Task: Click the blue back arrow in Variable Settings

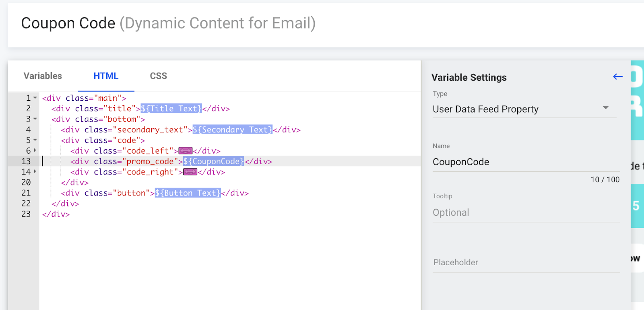Action: [x=617, y=77]
